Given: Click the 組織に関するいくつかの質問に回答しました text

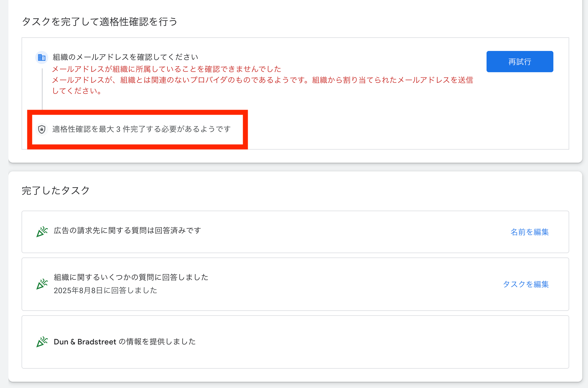Looking at the screenshot, I should [131, 277].
